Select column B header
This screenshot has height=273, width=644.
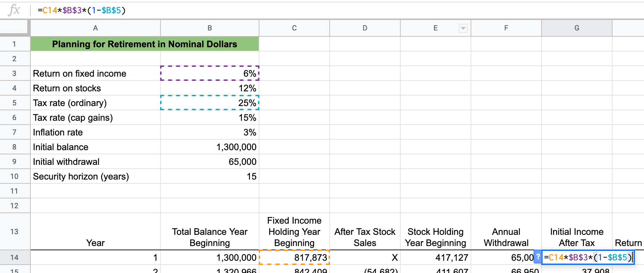click(x=210, y=28)
